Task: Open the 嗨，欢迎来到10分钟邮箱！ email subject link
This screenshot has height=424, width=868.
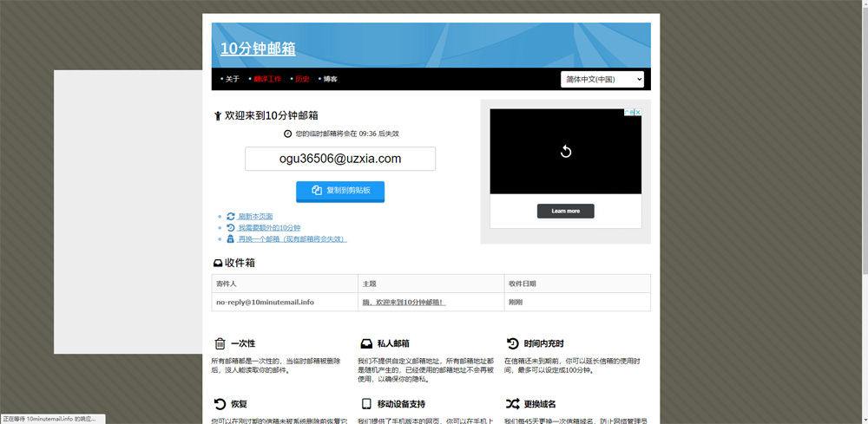Action: 404,302
